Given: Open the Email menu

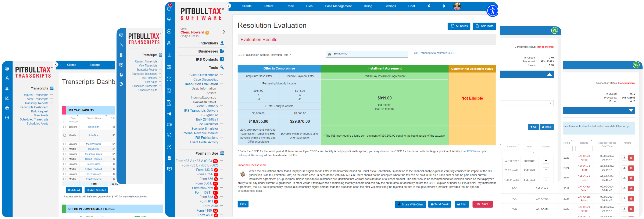Looking at the screenshot, I should coord(290,6).
